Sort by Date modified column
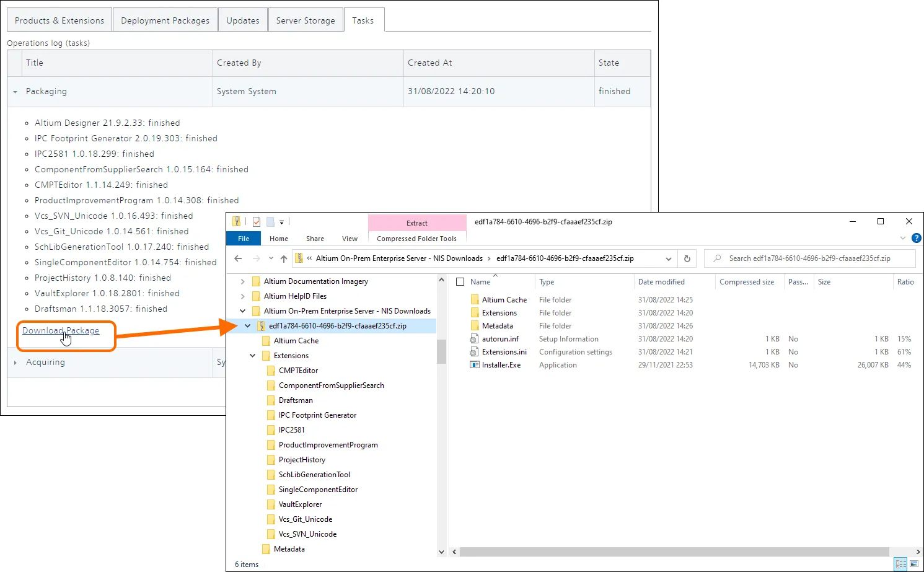This screenshot has width=924, height=572. (x=661, y=282)
